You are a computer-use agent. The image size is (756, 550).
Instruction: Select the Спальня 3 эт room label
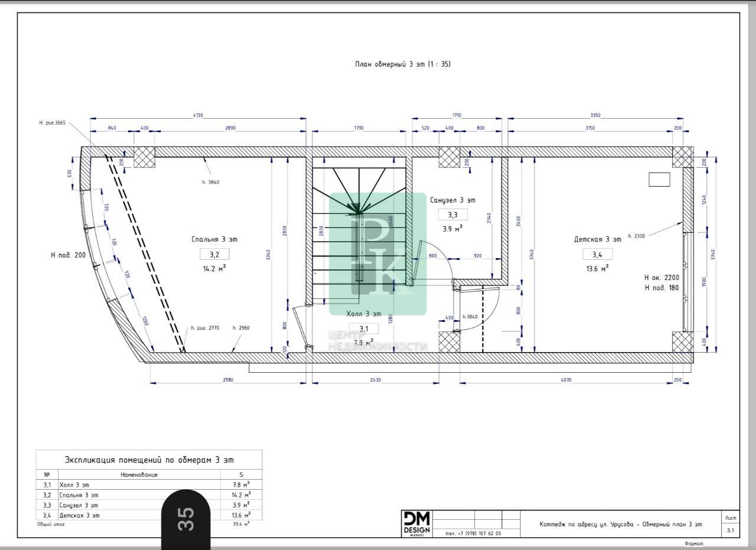(214, 239)
